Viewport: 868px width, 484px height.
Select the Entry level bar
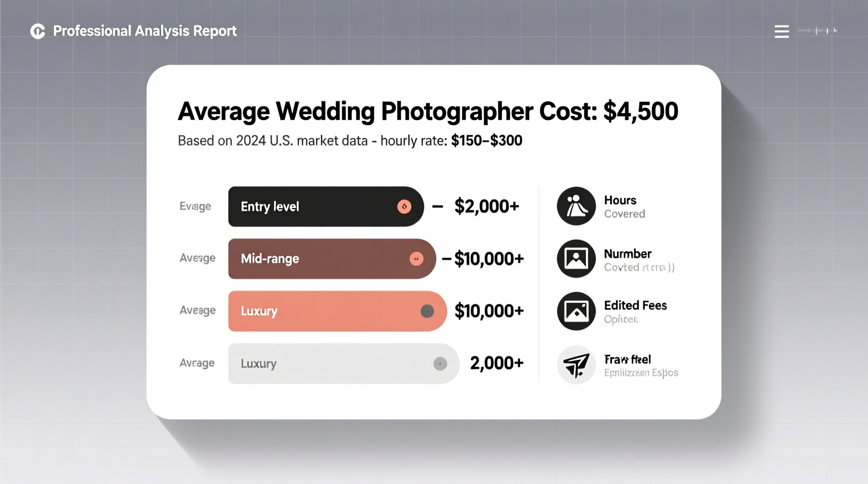click(313, 206)
